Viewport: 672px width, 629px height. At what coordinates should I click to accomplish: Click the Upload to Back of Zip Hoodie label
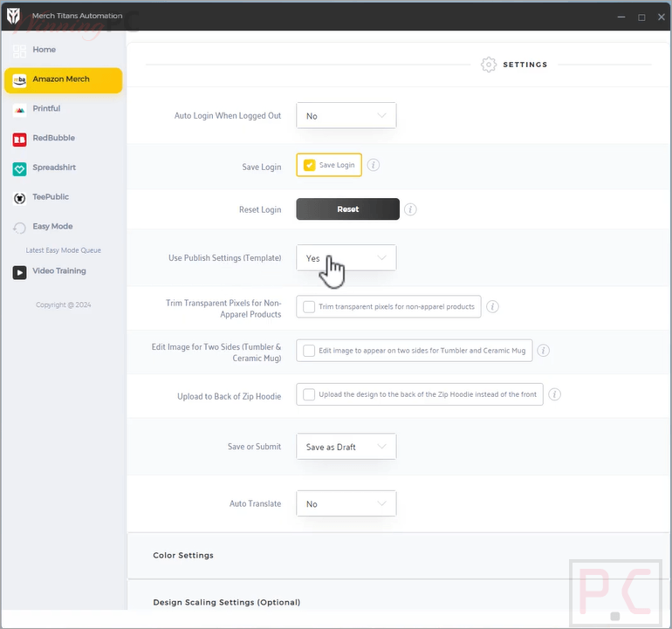tap(230, 396)
